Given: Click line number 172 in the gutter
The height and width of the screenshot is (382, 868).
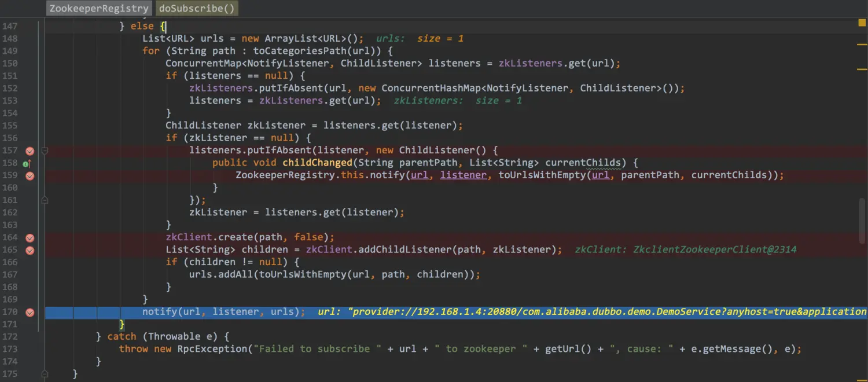Looking at the screenshot, I should coord(10,336).
